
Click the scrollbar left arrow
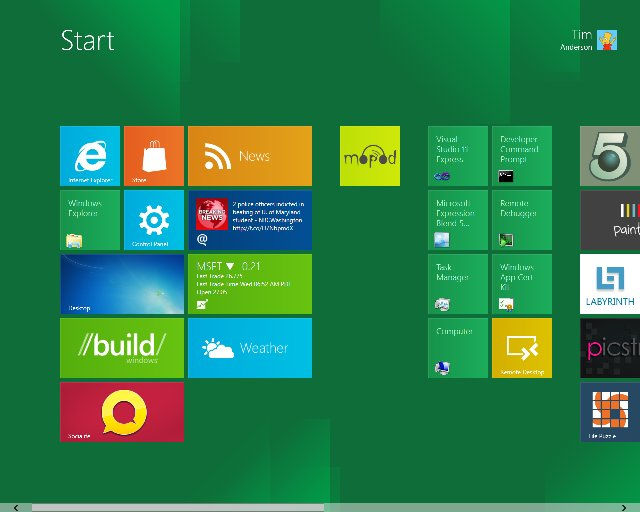point(16,508)
